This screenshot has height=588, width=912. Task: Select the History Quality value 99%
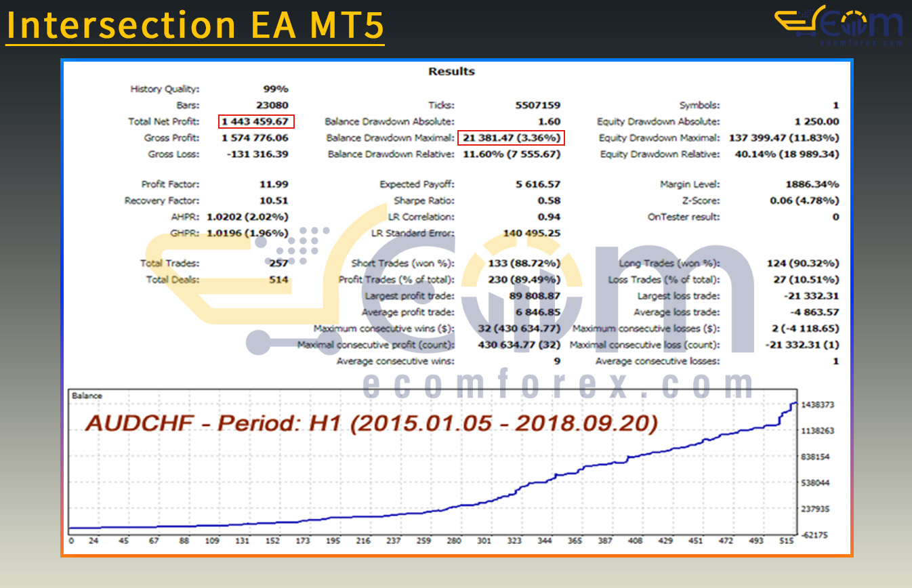[276, 89]
